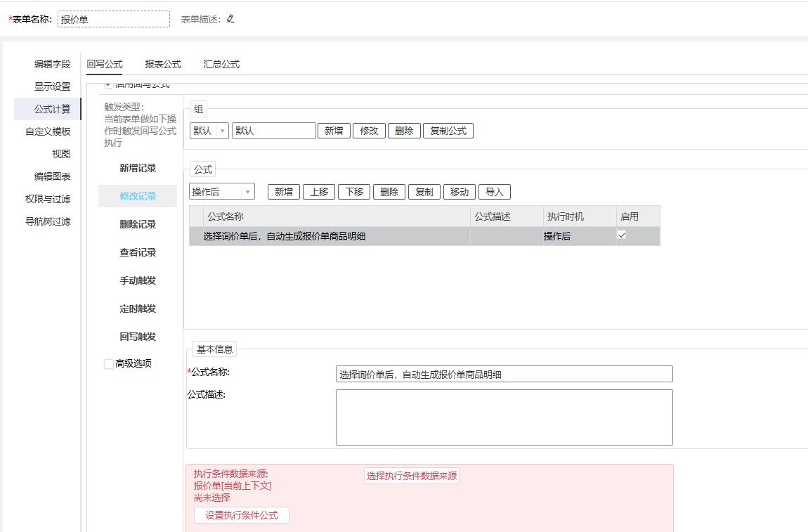Enable the 高级选项 checkbox
808x532 pixels.
click(x=109, y=364)
